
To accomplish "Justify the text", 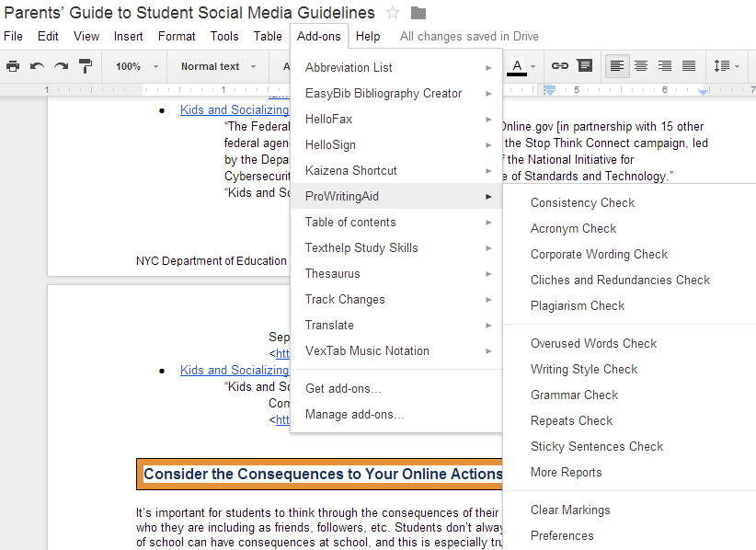I will pos(689,66).
